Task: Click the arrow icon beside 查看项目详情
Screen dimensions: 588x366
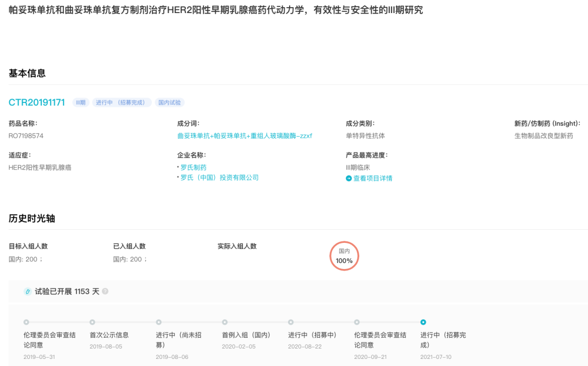Action: click(x=348, y=178)
